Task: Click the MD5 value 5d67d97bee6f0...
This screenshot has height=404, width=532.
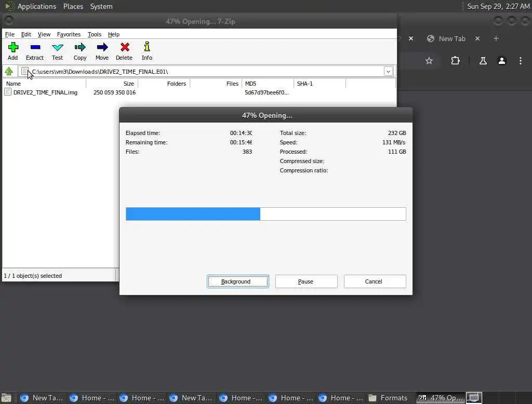Action: tap(267, 92)
